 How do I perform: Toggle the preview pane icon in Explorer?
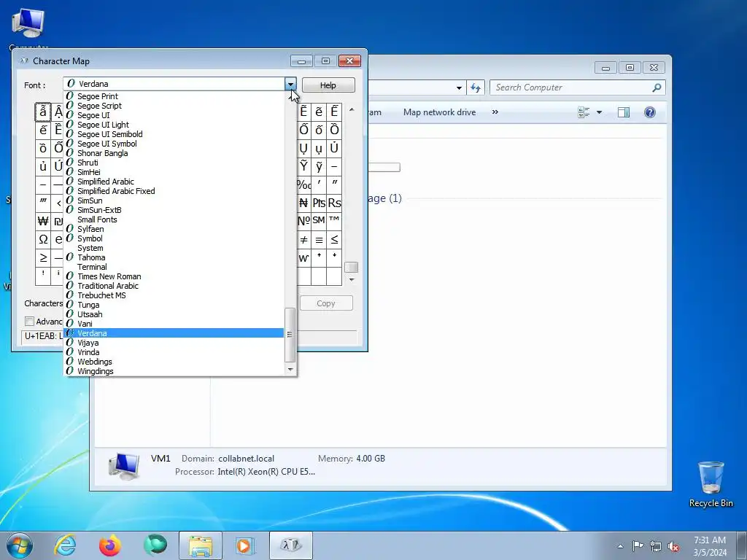click(x=623, y=112)
